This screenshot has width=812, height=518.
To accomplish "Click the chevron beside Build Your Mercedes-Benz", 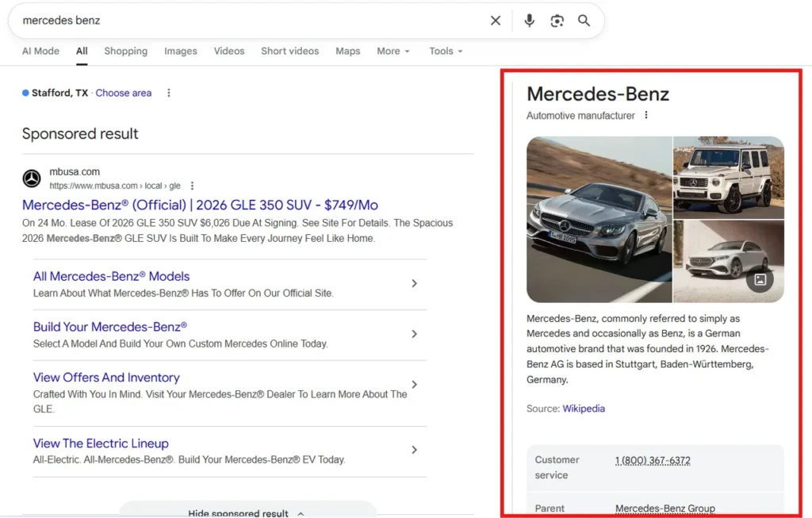I will tap(414, 334).
